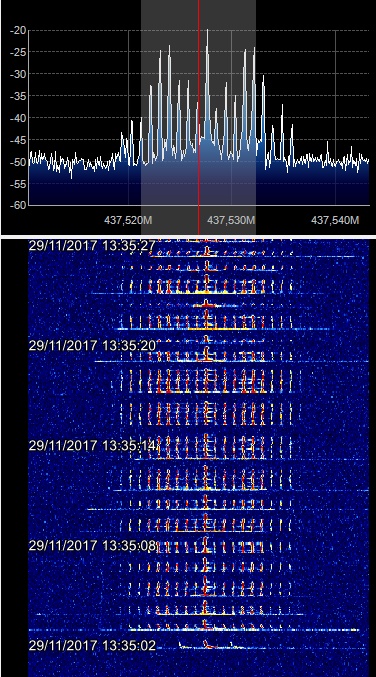Select the 13:35:08 waterfall timestamp
The image size is (376, 677).
click(x=92, y=545)
